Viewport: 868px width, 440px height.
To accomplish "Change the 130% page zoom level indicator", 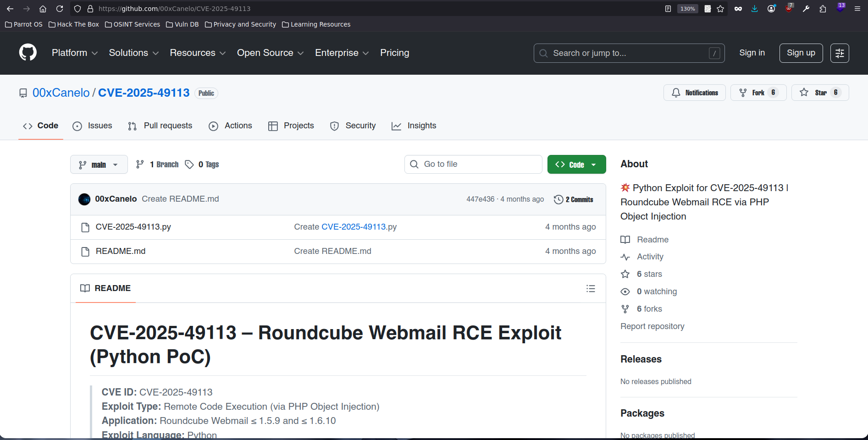I will 687,9.
